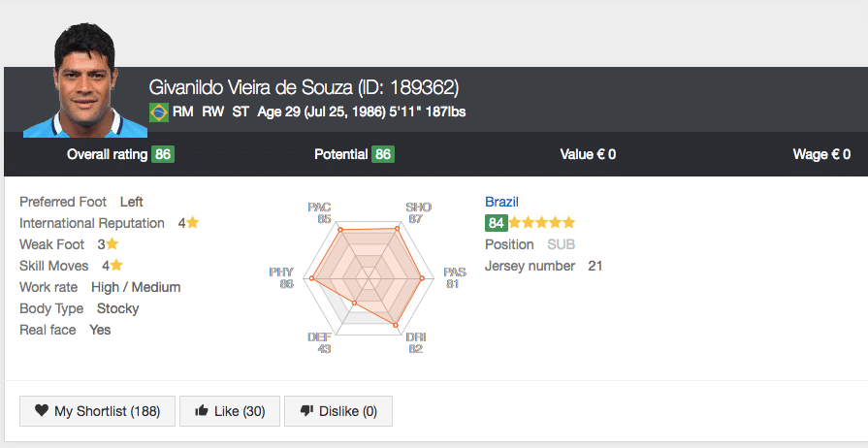Click the Brazil flag icon
This screenshot has width=868, height=448.
tap(159, 112)
